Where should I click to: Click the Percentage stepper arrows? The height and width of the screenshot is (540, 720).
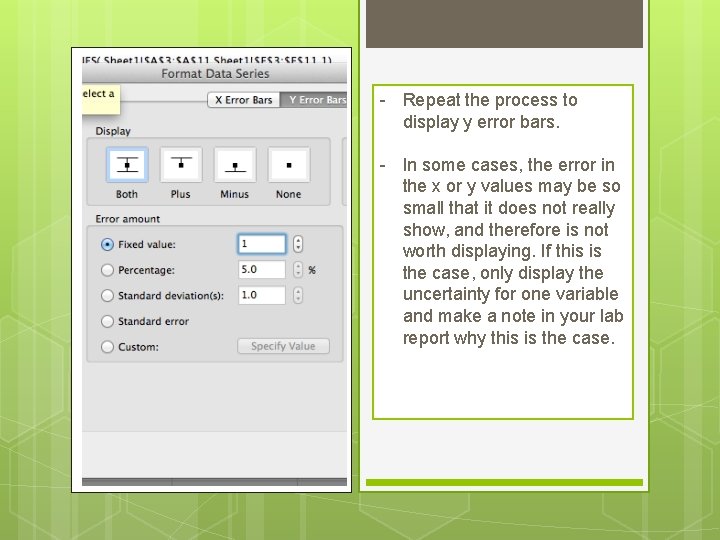pyautogui.click(x=298, y=270)
